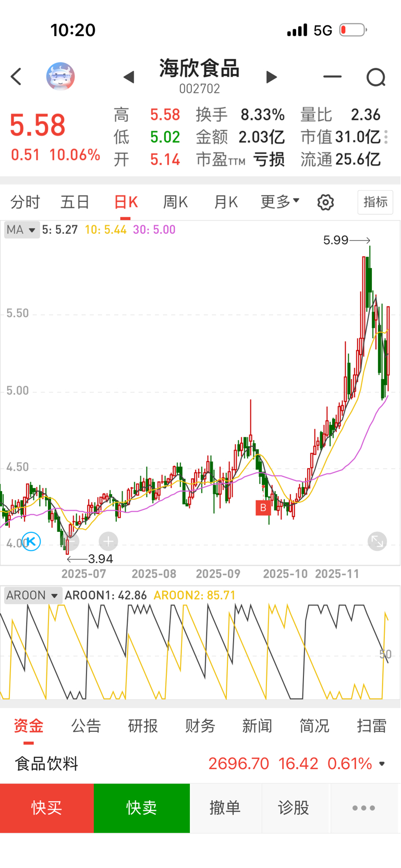Tap the AROON1: 42.86 reading
The height and width of the screenshot is (868, 401).
[106, 595]
